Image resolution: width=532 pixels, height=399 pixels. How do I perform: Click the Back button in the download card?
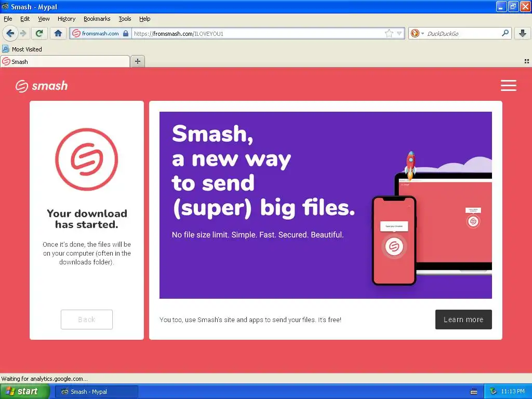87,320
